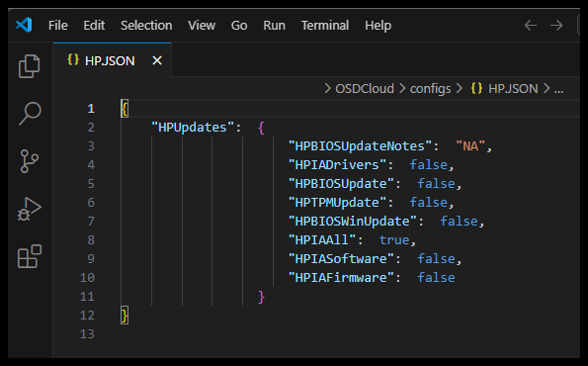Click the "NA" string value
Image resolution: width=588 pixels, height=366 pixels.
tap(470, 146)
